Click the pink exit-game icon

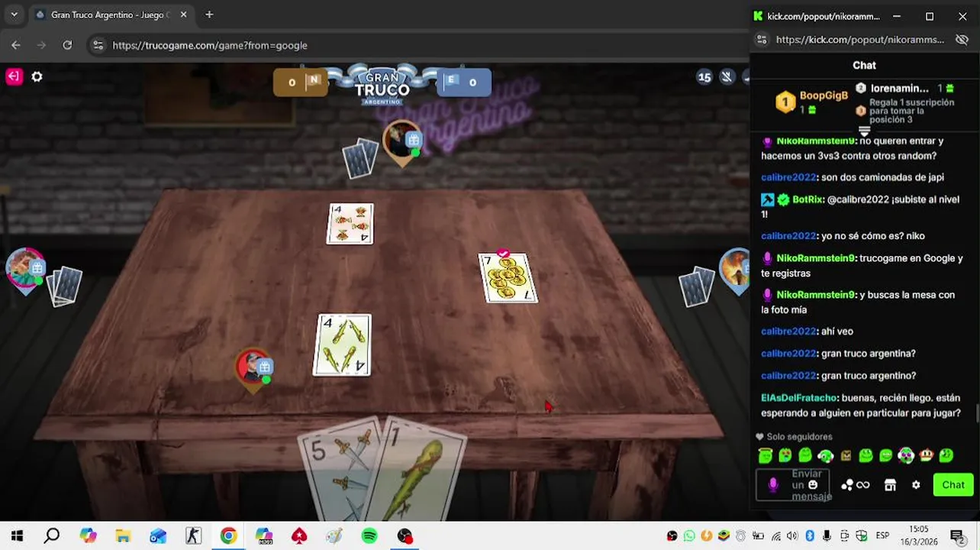pyautogui.click(x=14, y=76)
